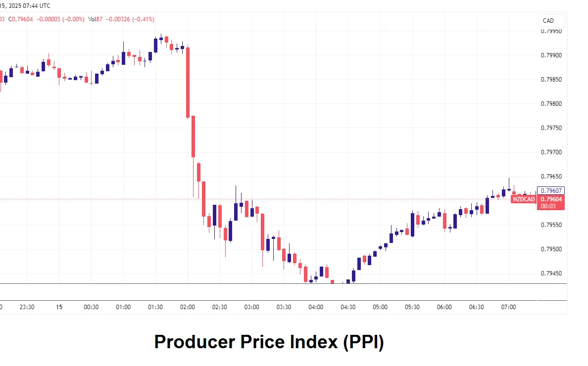
Task: Click the Producer Price Index (PPI) title
Action: (x=269, y=342)
